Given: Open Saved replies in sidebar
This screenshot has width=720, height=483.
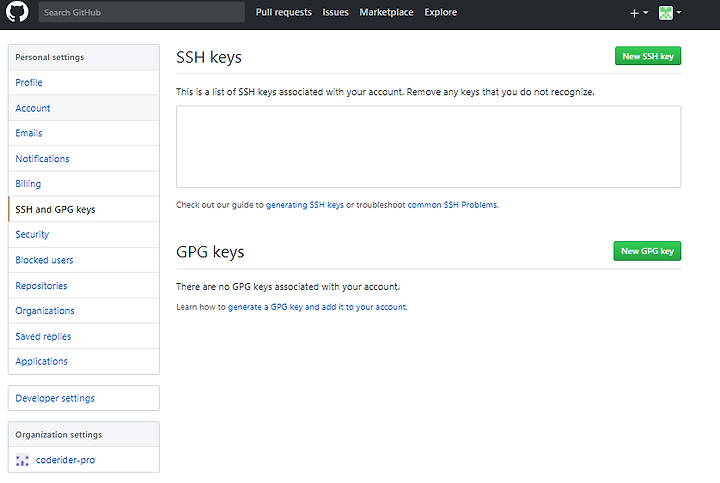Looking at the screenshot, I should pos(84,337).
